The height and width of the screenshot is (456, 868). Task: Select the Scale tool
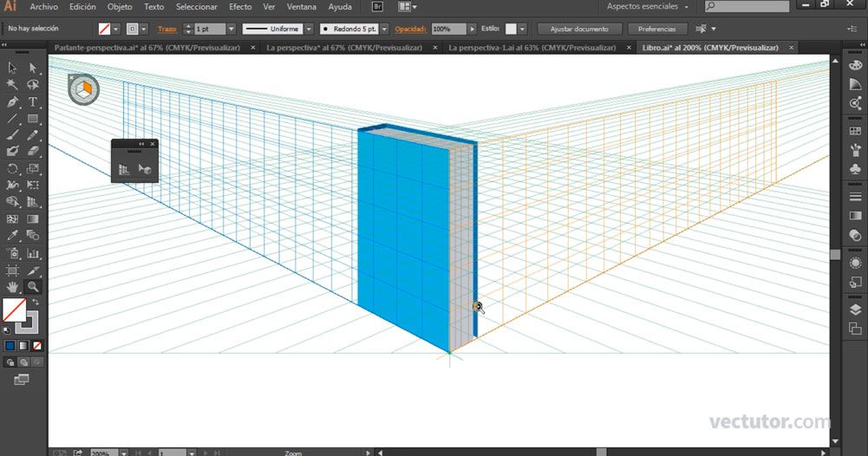coord(33,168)
